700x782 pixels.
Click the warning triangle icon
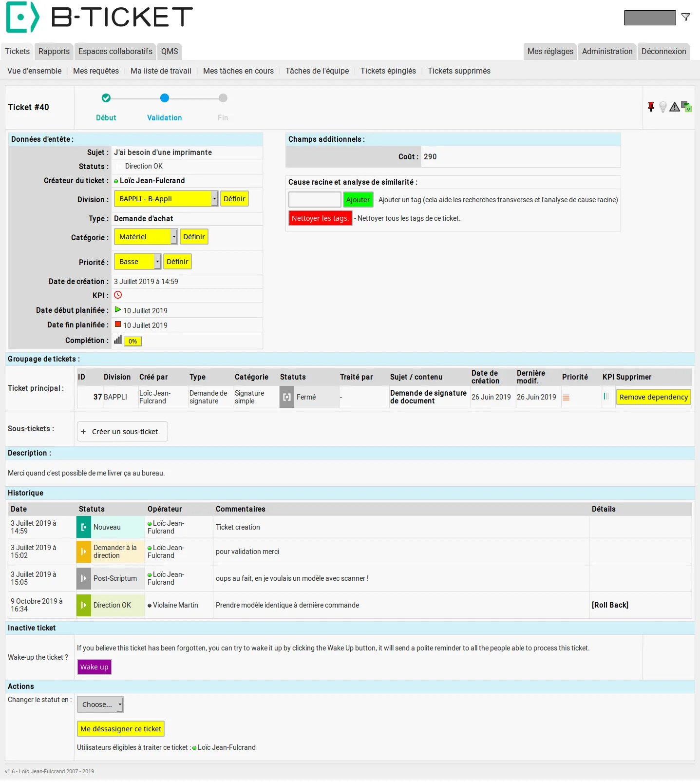coord(675,107)
